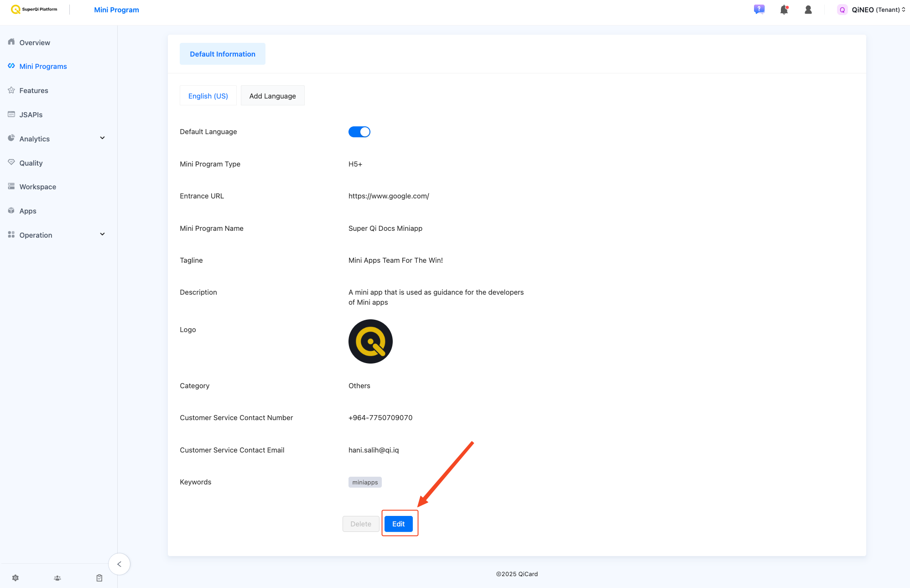Click the description text about guidance

(x=436, y=297)
